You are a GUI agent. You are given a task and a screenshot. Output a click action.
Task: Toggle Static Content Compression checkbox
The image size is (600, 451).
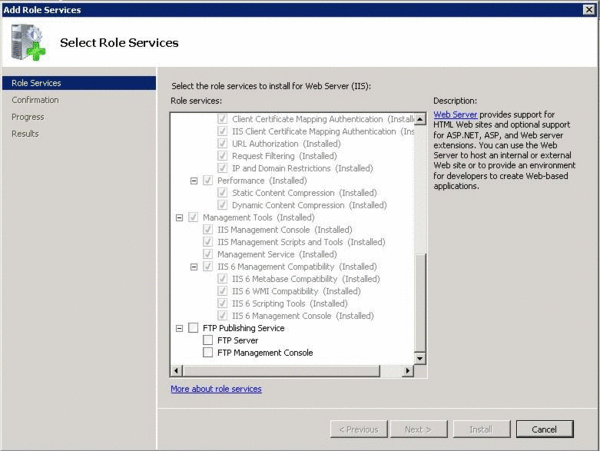click(222, 192)
